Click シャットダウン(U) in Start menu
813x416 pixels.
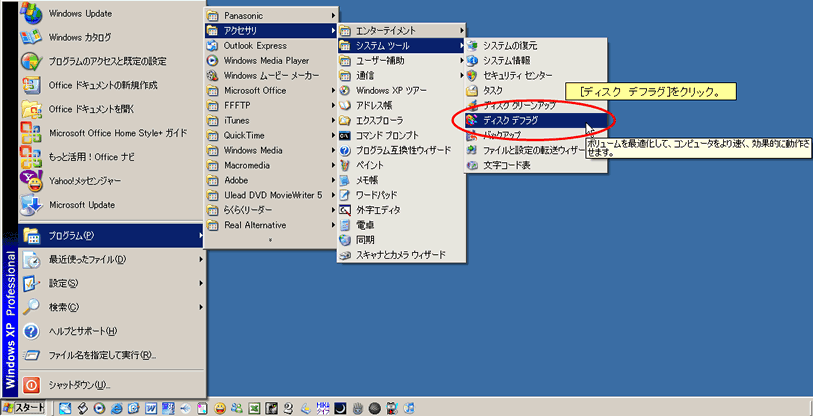click(111, 385)
